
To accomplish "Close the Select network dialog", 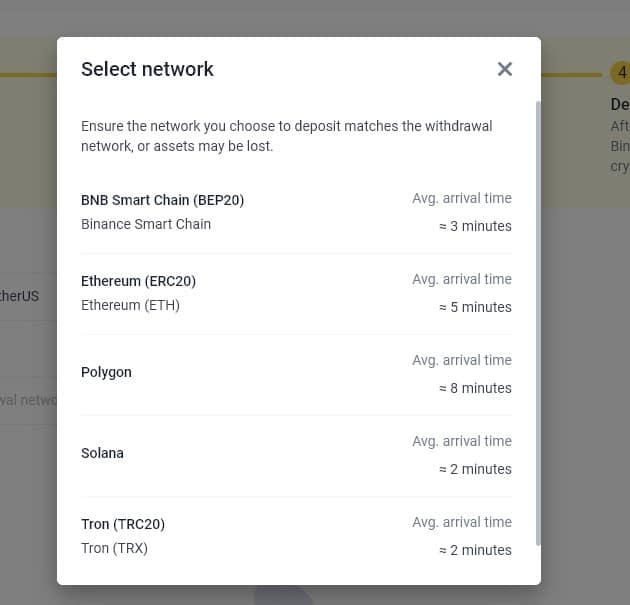I will pos(505,69).
